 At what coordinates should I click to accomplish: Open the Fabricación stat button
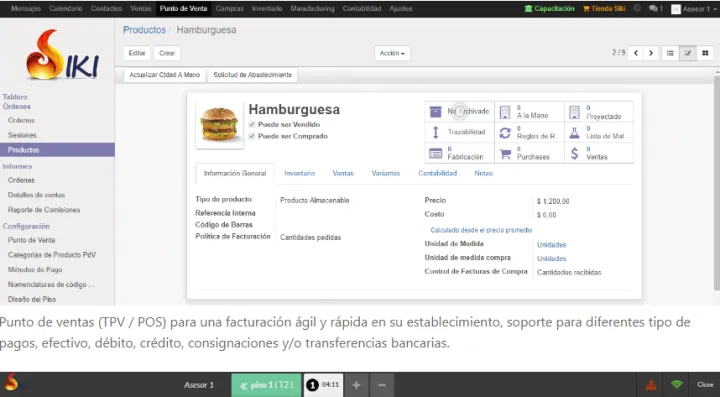click(x=460, y=153)
